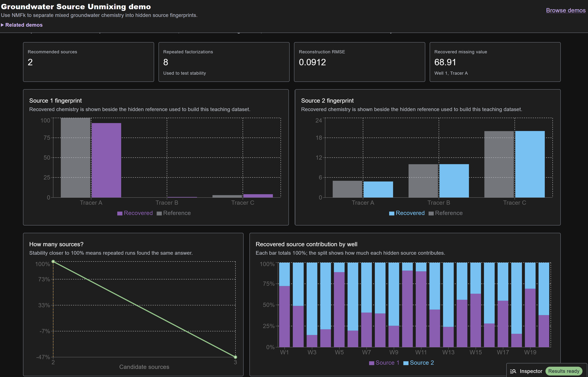Click the W5 stacked bar in contribution chart
The height and width of the screenshot is (377, 588).
(x=339, y=305)
